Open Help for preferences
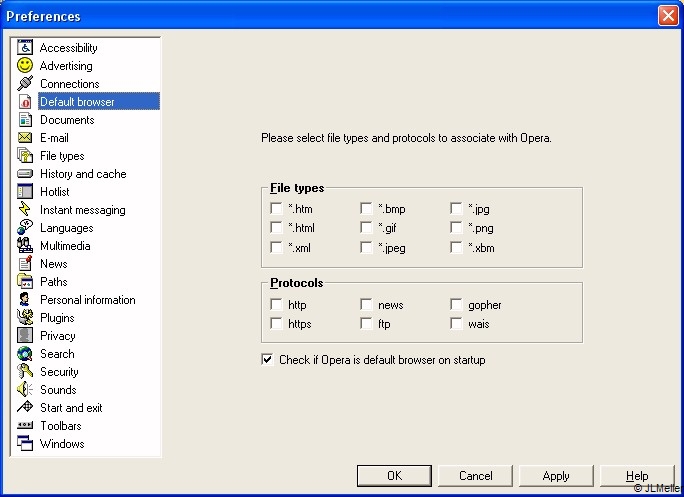Image resolution: width=684 pixels, height=497 pixels. click(637, 475)
